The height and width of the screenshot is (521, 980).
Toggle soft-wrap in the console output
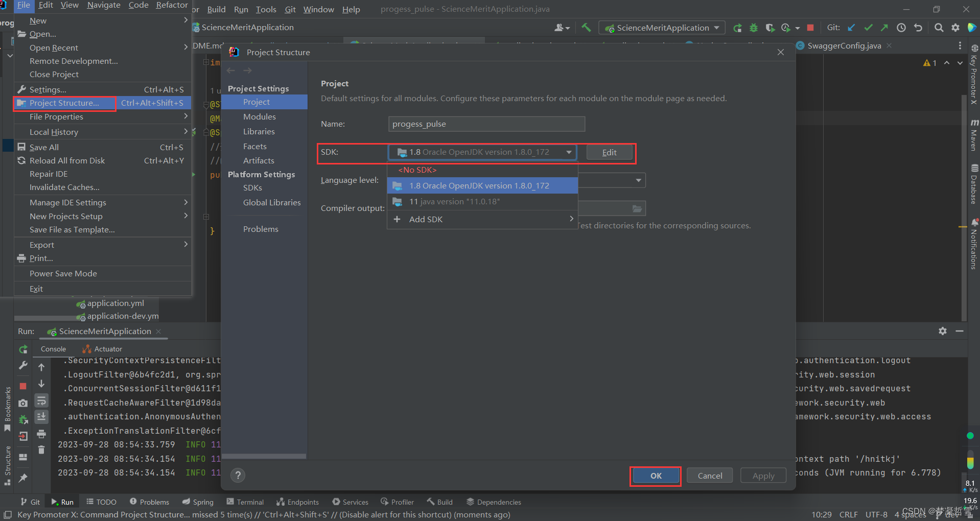click(x=41, y=401)
